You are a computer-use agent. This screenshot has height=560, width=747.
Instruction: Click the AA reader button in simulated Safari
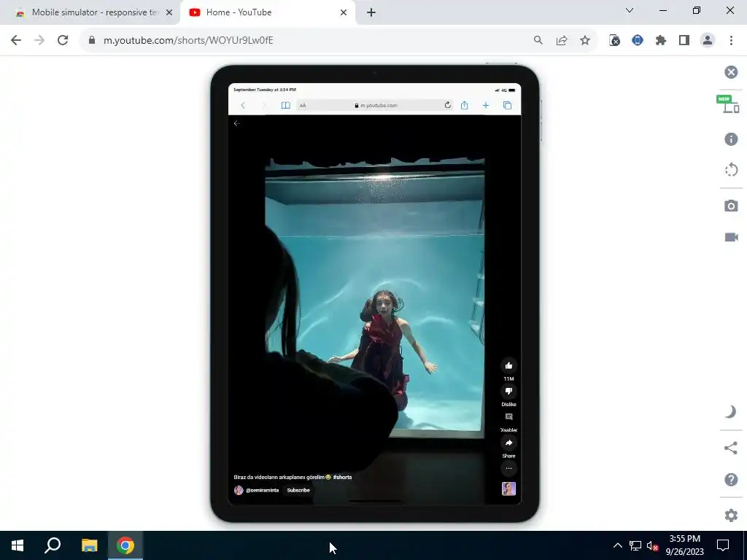tap(303, 105)
